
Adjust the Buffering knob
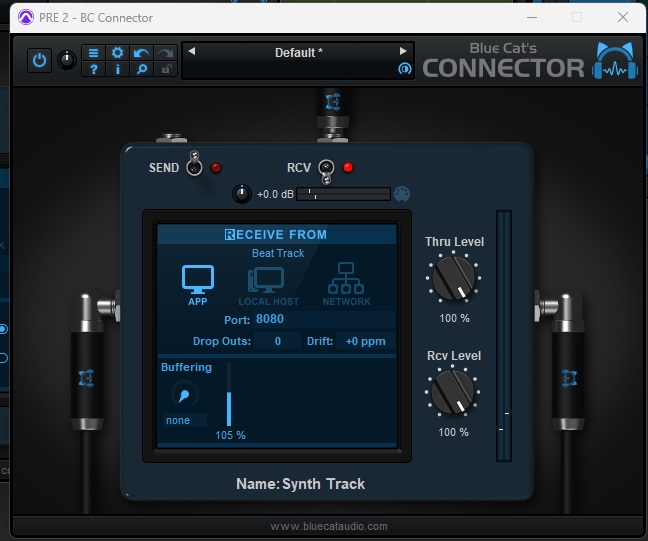184,395
